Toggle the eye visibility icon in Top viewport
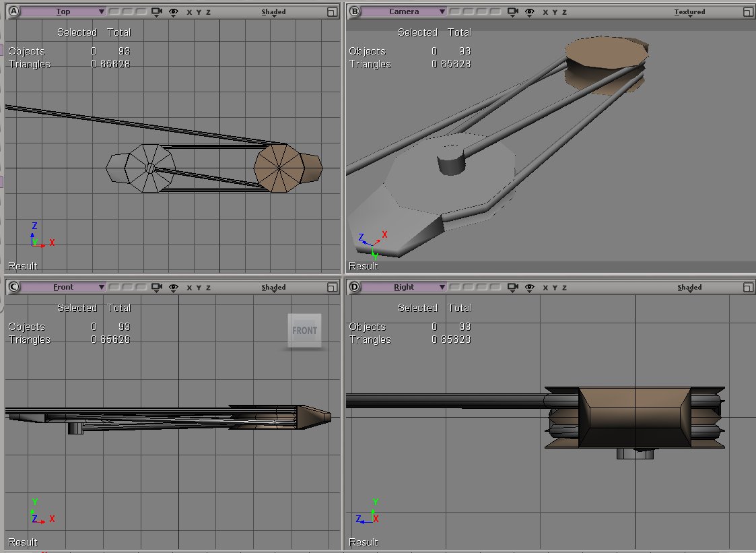Image resolution: width=756 pixels, height=553 pixels. (174, 12)
